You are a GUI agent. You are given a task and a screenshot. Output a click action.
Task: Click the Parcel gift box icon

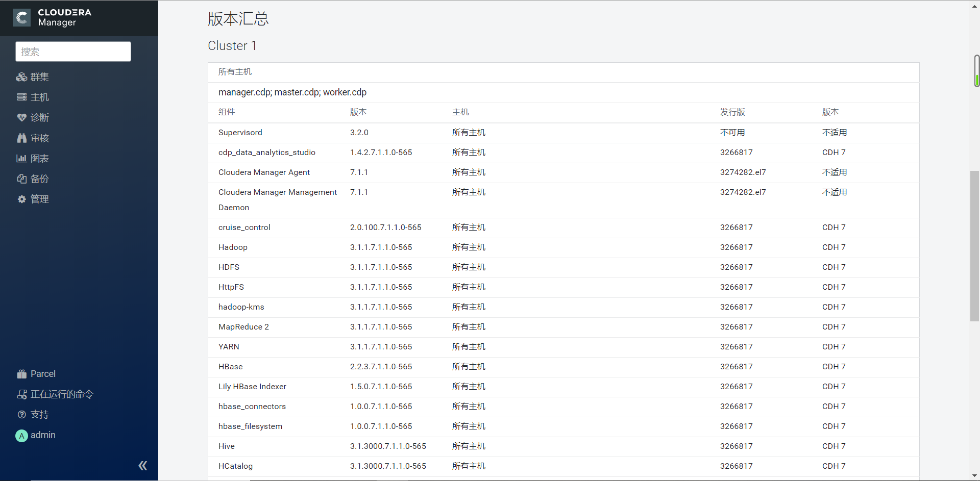tap(21, 374)
